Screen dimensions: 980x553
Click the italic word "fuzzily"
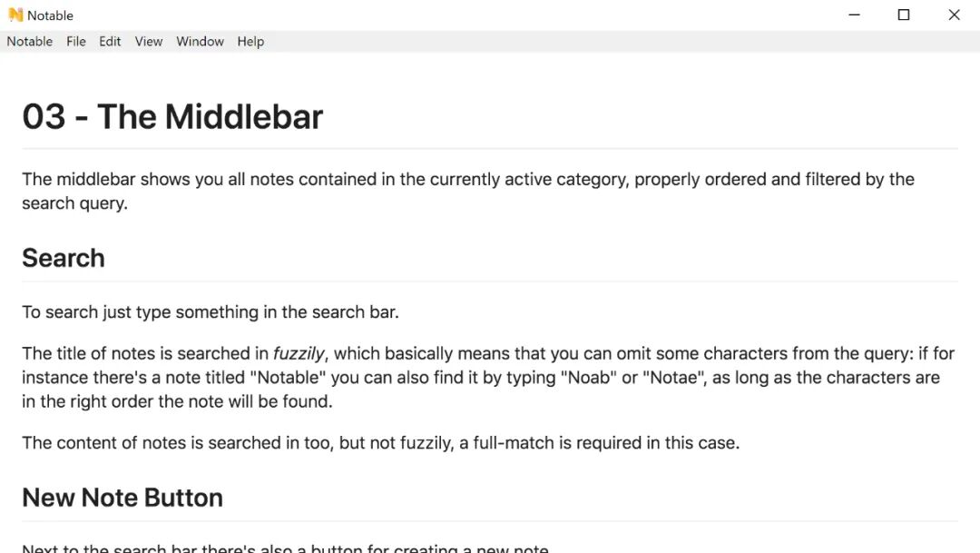click(x=299, y=354)
